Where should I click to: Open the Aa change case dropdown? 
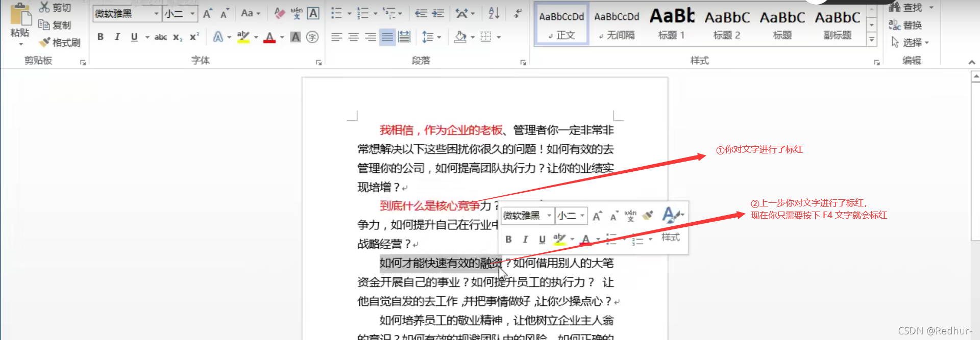click(x=251, y=13)
